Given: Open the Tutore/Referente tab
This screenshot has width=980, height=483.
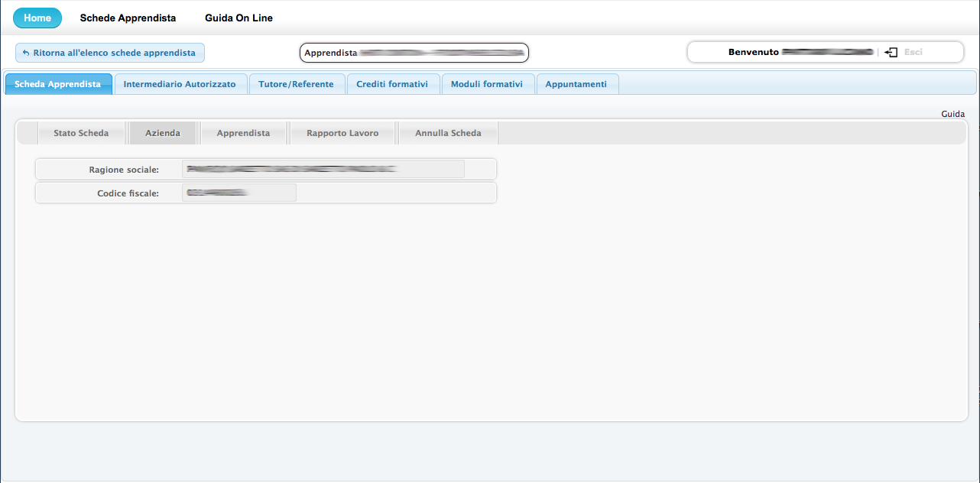Looking at the screenshot, I should coord(296,84).
